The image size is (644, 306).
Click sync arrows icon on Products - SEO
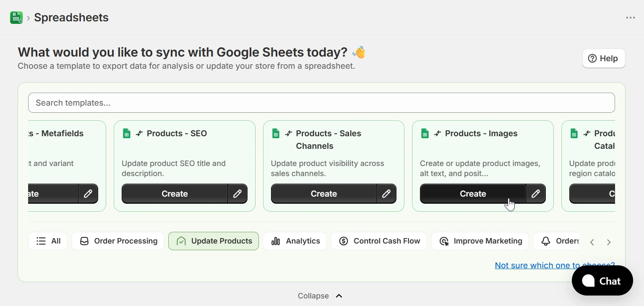point(139,133)
